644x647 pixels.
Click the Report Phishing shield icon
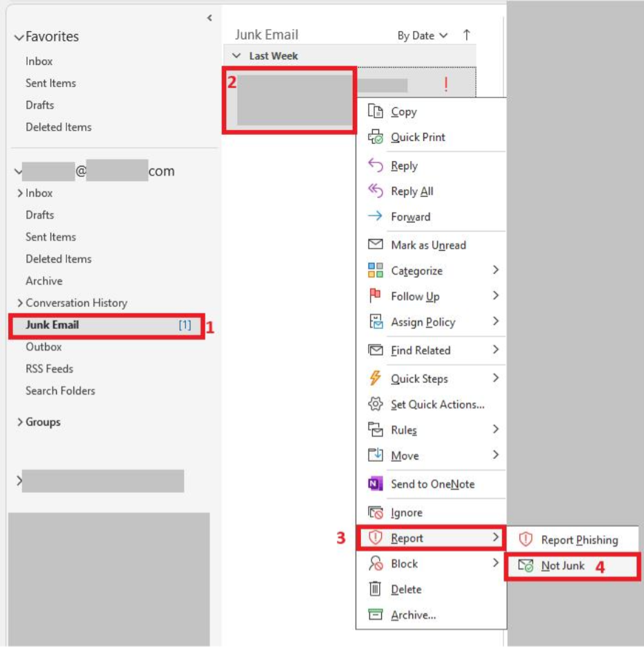(526, 539)
